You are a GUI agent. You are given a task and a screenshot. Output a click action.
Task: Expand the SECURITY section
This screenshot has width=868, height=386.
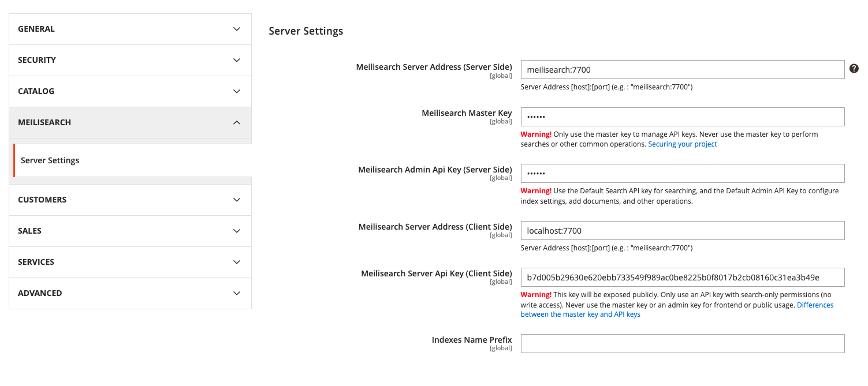pyautogui.click(x=130, y=60)
